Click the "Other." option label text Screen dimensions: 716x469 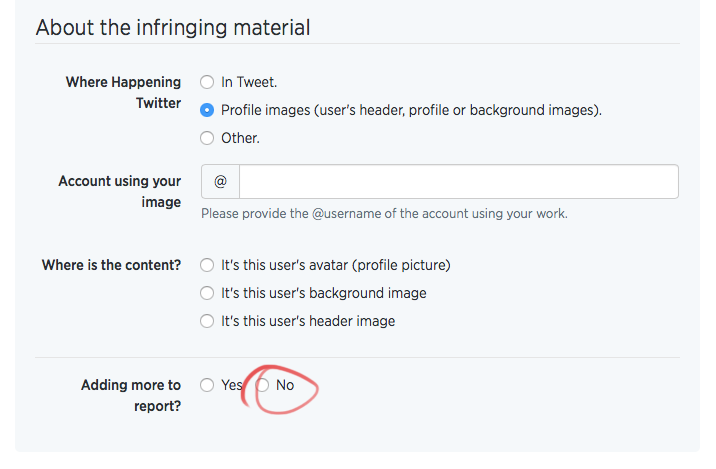tap(240, 138)
